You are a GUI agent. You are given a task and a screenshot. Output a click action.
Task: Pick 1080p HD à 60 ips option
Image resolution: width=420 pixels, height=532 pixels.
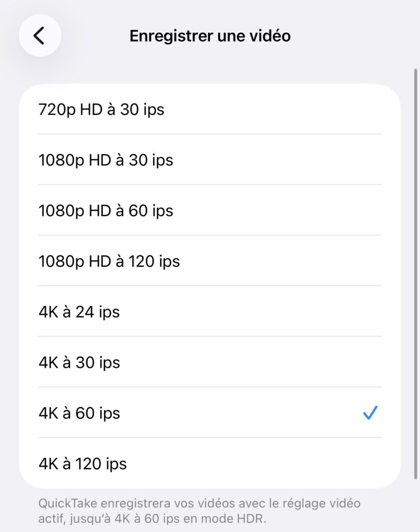point(106,211)
